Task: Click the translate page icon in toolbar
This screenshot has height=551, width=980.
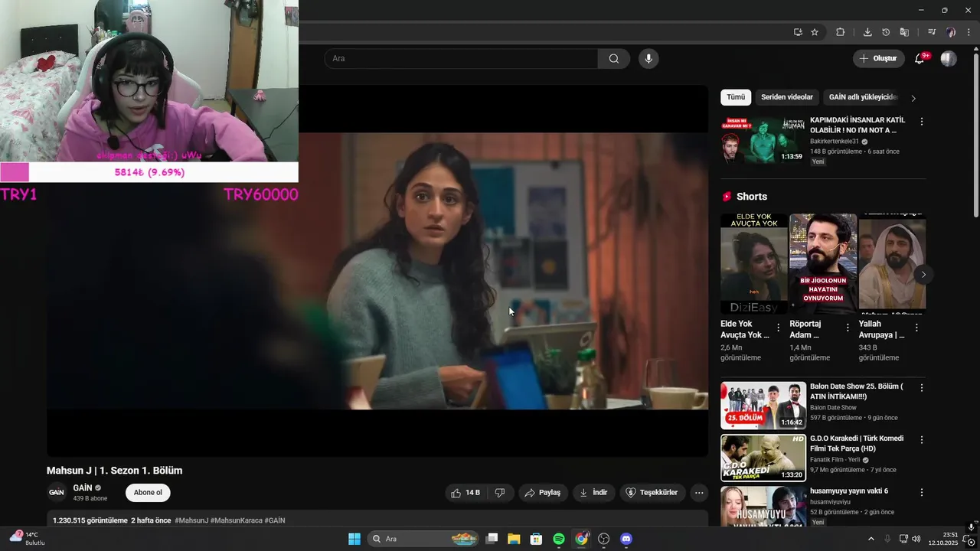Action: 904,32
